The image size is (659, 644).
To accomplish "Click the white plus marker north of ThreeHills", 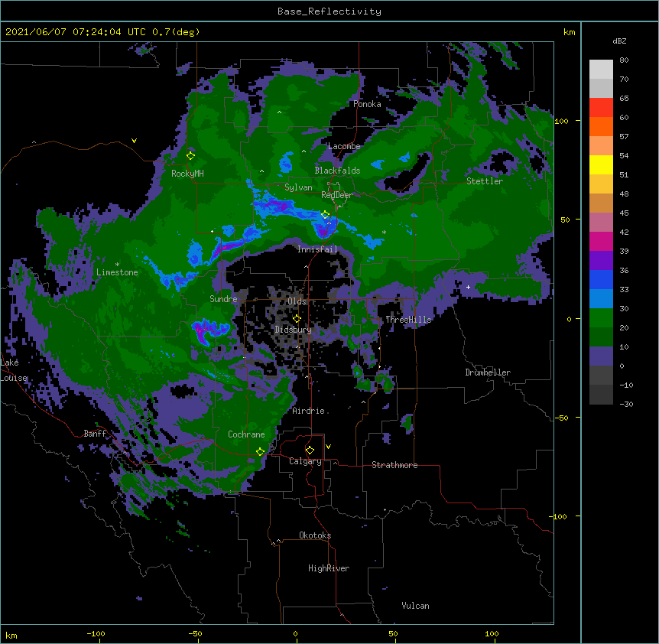I will [468, 287].
